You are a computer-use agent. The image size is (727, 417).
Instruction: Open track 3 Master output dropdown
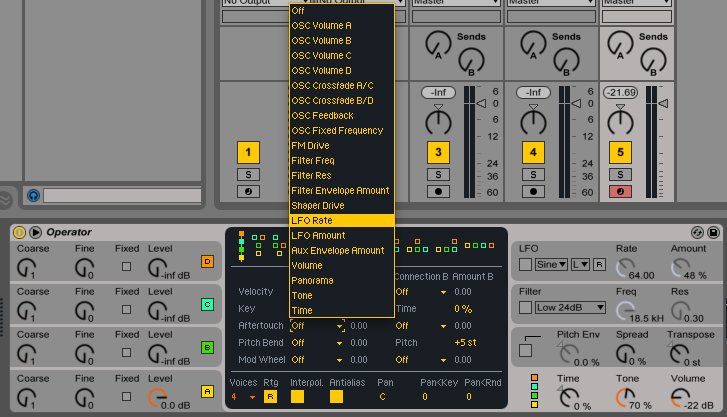pos(456,2)
